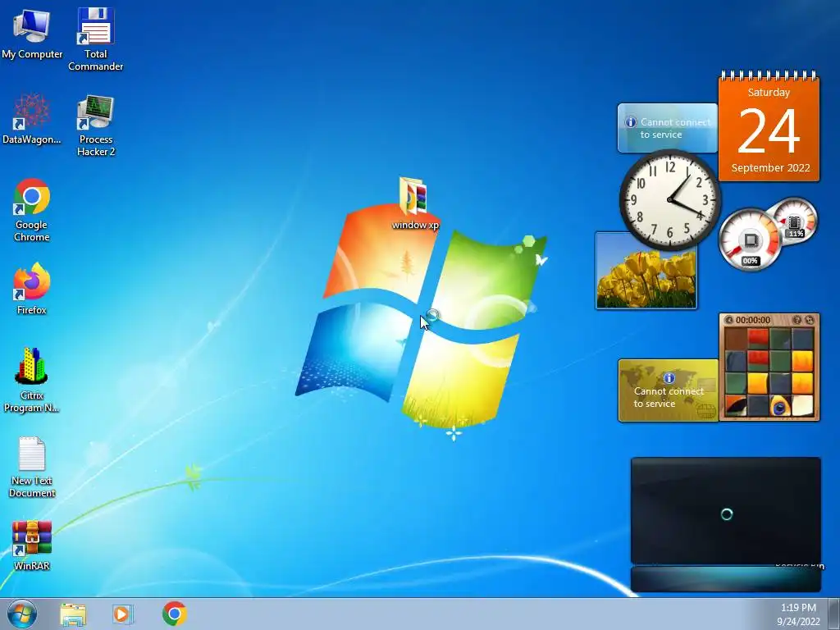
Task: Launch Total Commander shortcut
Action: (x=95, y=39)
